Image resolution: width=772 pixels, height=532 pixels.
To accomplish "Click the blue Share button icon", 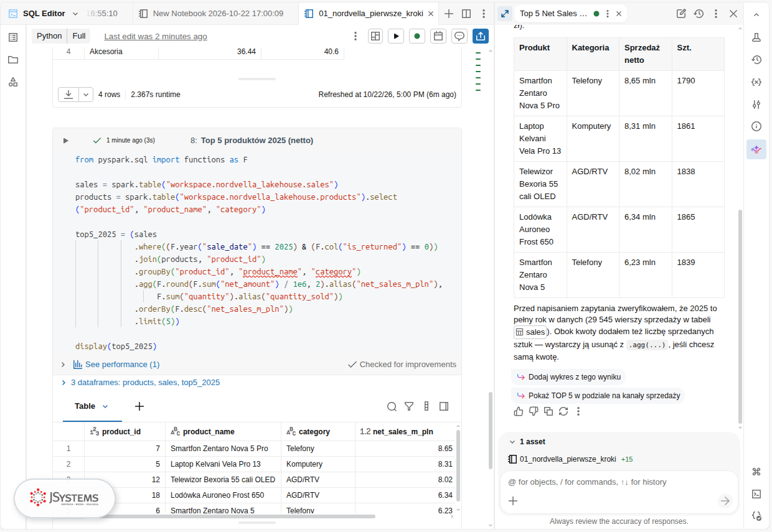I will pos(481,36).
